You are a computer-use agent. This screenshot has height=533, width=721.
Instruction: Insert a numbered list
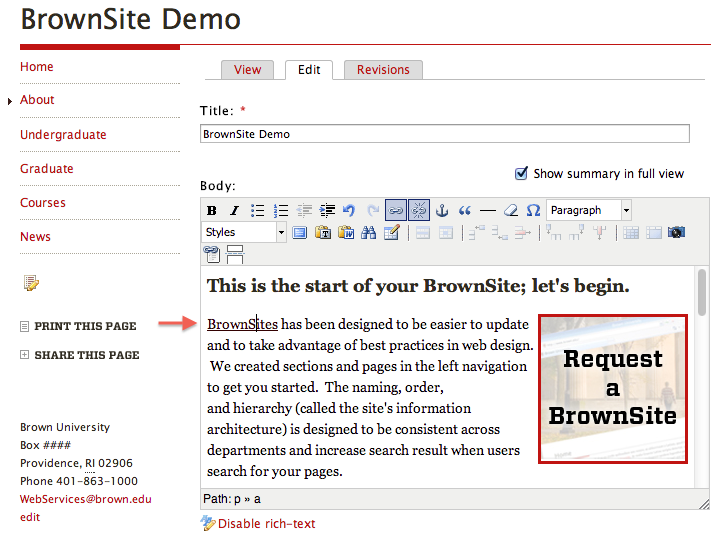coord(280,211)
